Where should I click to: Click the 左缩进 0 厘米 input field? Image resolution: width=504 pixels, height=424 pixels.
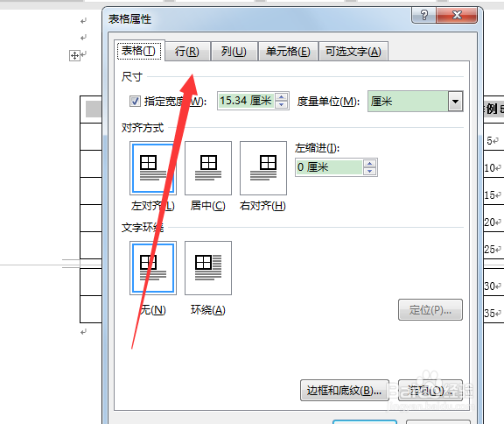tap(329, 167)
